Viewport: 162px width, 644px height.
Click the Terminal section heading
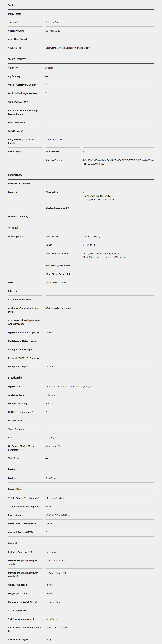13,227
